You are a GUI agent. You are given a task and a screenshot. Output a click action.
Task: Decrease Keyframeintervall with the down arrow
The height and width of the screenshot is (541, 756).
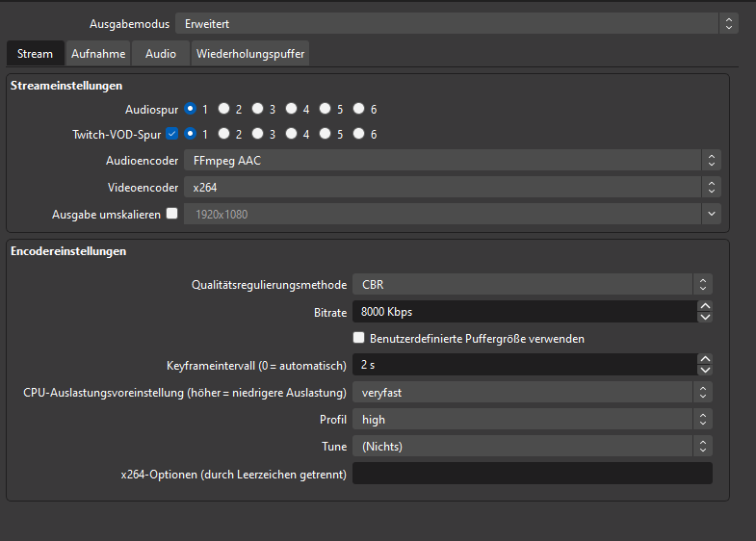[705, 370]
